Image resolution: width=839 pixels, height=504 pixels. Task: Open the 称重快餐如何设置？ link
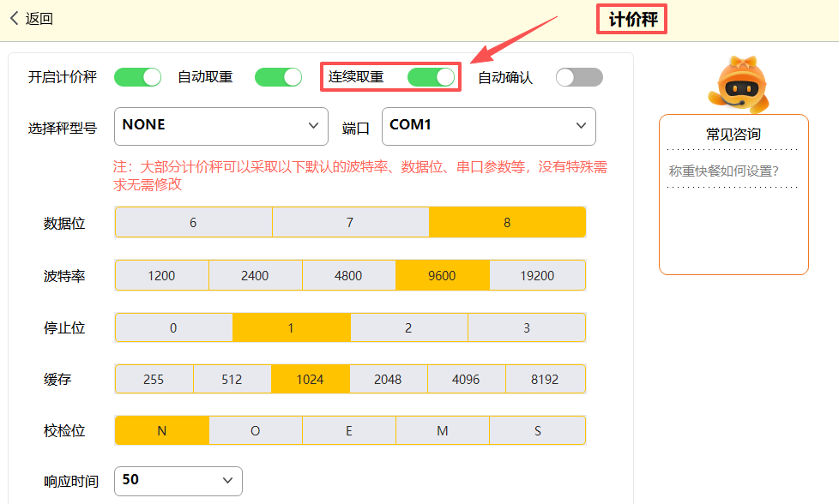click(723, 171)
